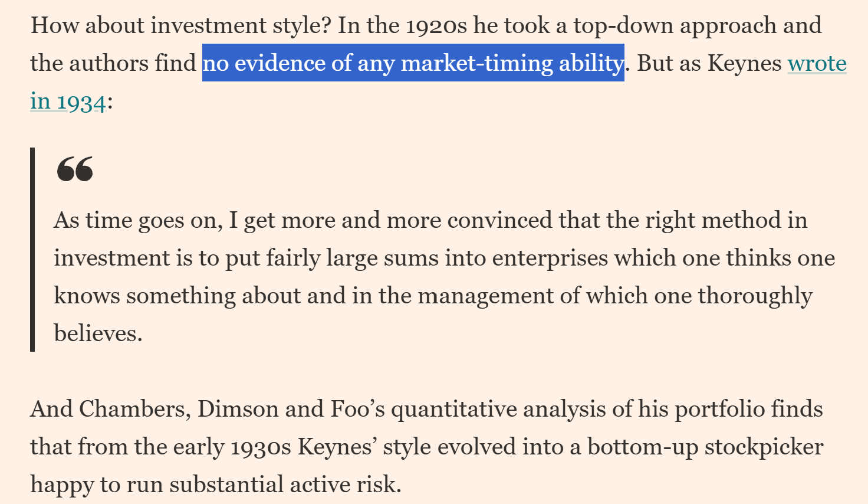Click the phrase "bottom-up stockpicker"
This screenshot has height=504, width=868.
click(705, 447)
